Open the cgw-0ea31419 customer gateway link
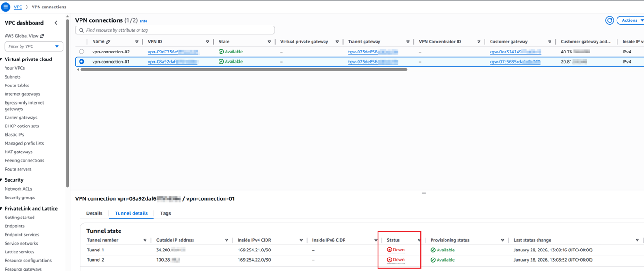Image resolution: width=644 pixels, height=271 pixels. pyautogui.click(x=515, y=52)
